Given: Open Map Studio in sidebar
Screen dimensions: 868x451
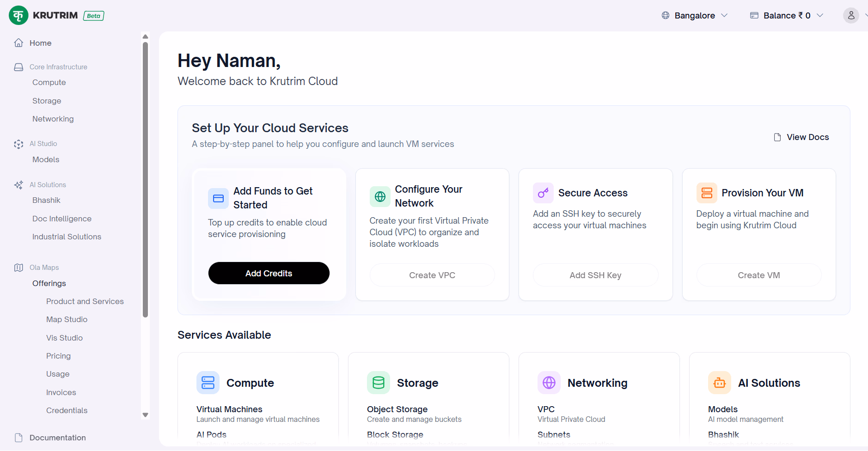Looking at the screenshot, I should point(67,319).
